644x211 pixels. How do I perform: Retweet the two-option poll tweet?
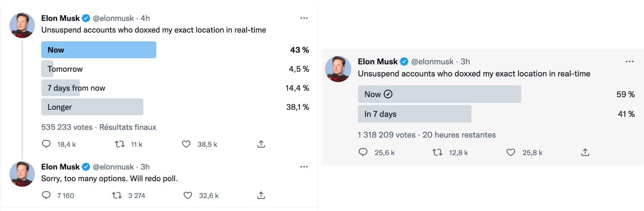click(x=437, y=152)
